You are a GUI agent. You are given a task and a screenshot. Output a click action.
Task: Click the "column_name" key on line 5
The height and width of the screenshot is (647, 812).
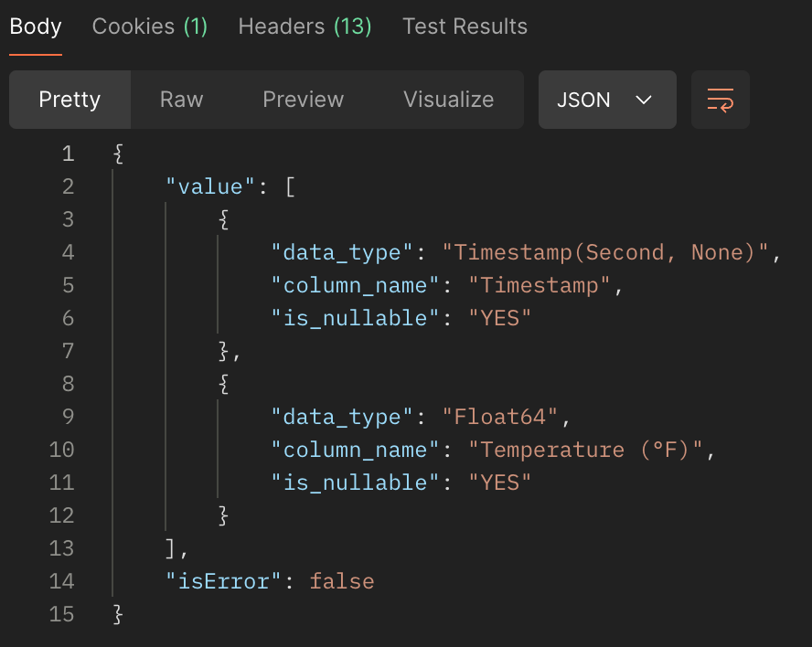349,285
